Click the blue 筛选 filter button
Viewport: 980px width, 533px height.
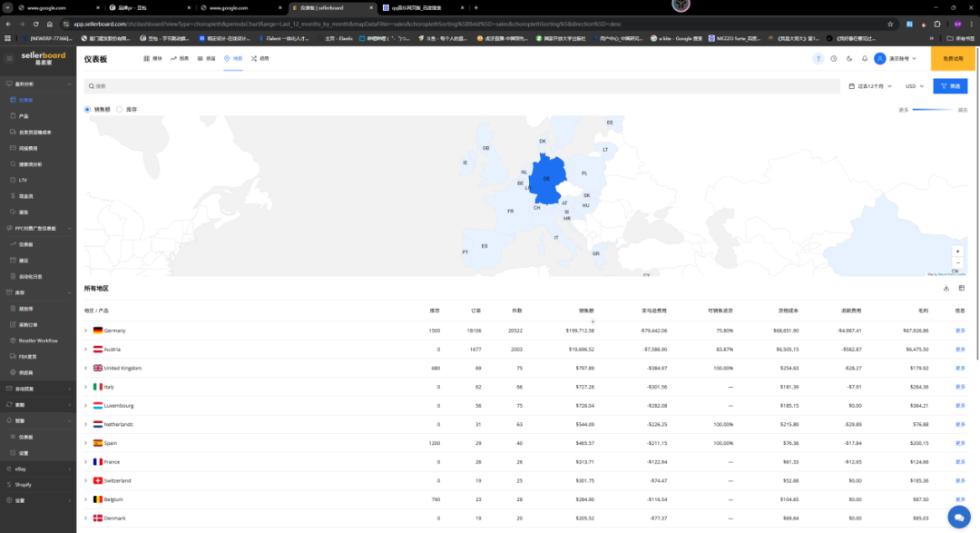click(950, 86)
